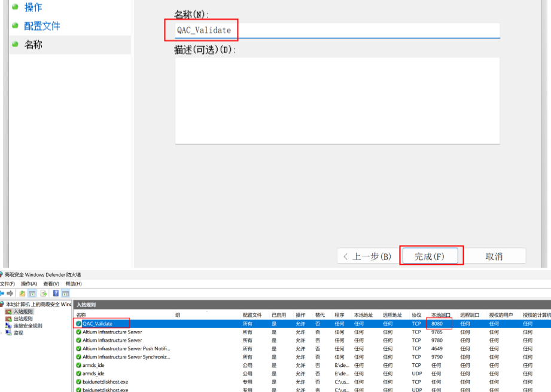Open 连接安全规则 in the left tree

[x=28, y=326]
